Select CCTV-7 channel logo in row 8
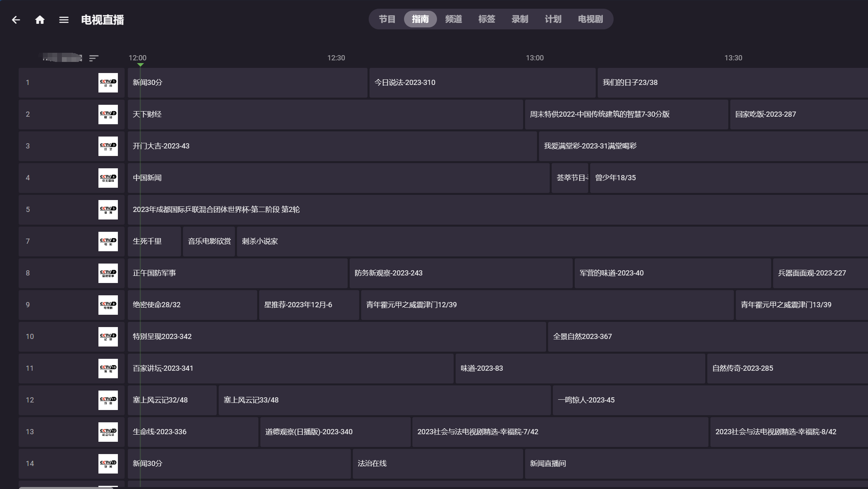Screen dimensions: 868x489 (x=108, y=273)
